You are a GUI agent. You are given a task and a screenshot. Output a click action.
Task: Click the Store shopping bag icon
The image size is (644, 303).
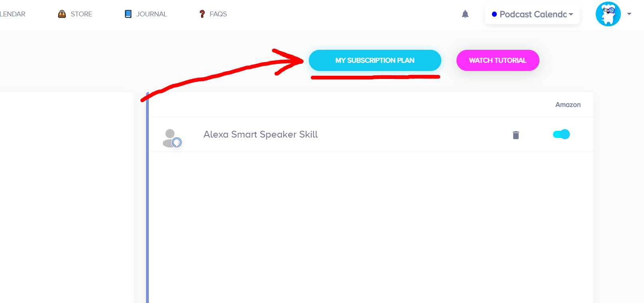point(62,14)
